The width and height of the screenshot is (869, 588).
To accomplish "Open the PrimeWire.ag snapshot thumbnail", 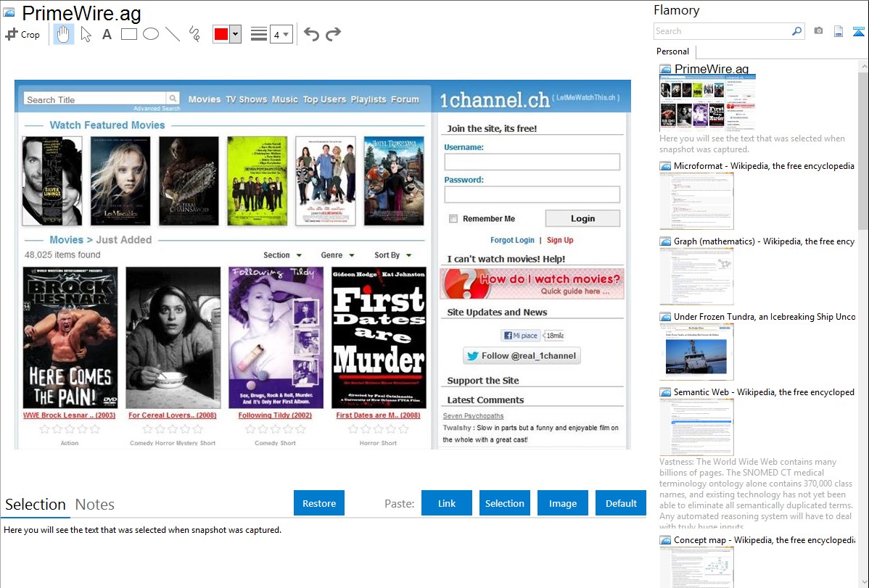I will [708, 103].
